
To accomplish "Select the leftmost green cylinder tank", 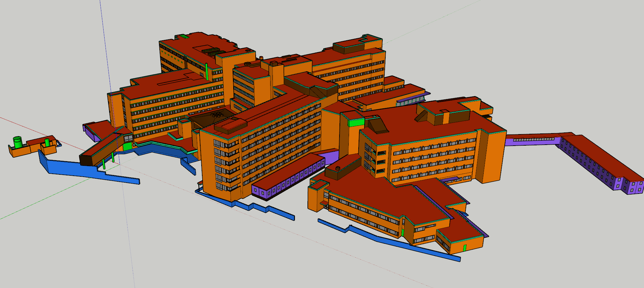I will [x=18, y=142].
